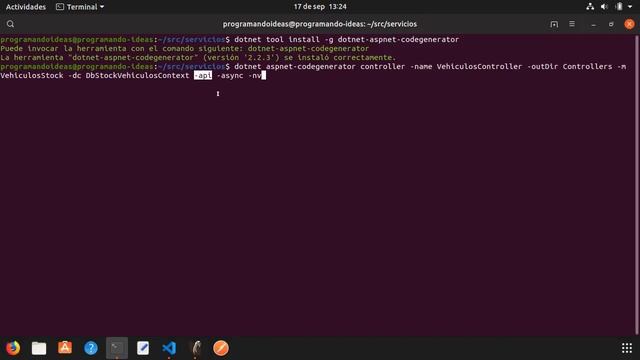The width and height of the screenshot is (640, 360).
Task: Click 'VehiculosStock' in the command line
Action: click(32, 76)
